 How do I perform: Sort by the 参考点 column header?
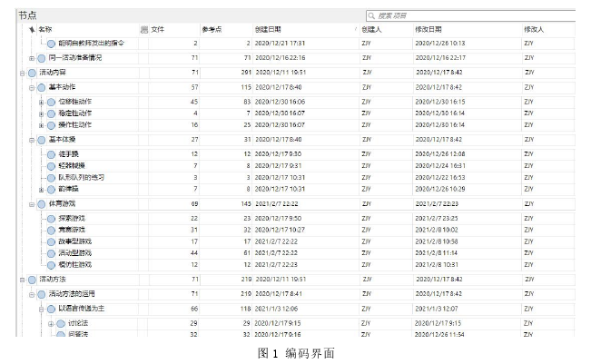(x=212, y=29)
